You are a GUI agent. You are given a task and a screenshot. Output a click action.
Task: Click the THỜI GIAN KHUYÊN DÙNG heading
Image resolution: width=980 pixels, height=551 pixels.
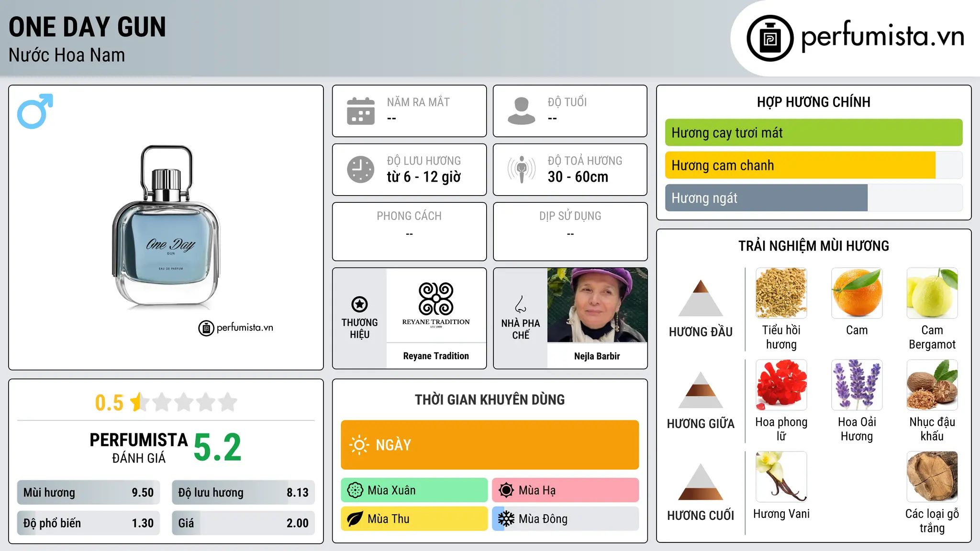pos(490,399)
